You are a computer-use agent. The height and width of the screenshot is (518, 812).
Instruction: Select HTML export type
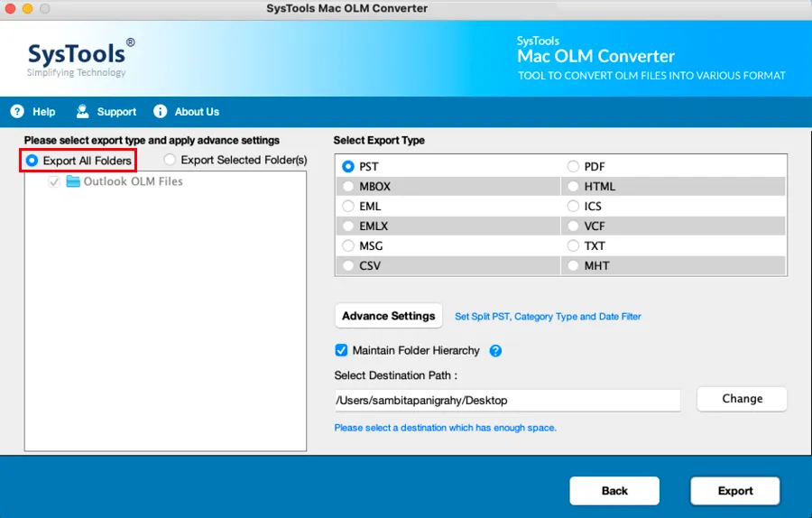point(573,187)
